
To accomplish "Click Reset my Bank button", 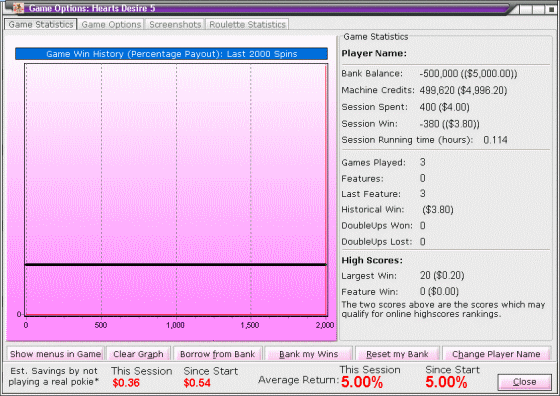I will tap(397, 354).
